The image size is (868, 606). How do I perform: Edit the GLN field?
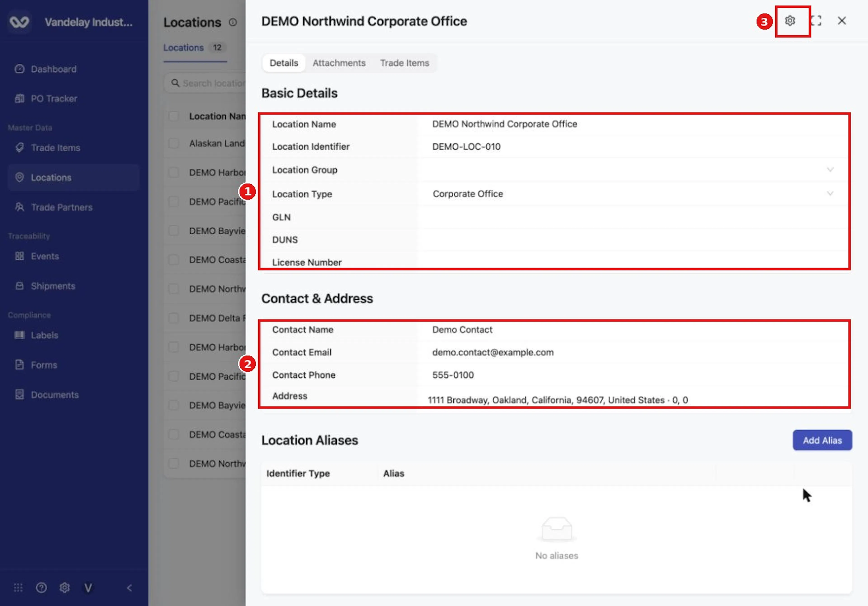pyautogui.click(x=633, y=217)
